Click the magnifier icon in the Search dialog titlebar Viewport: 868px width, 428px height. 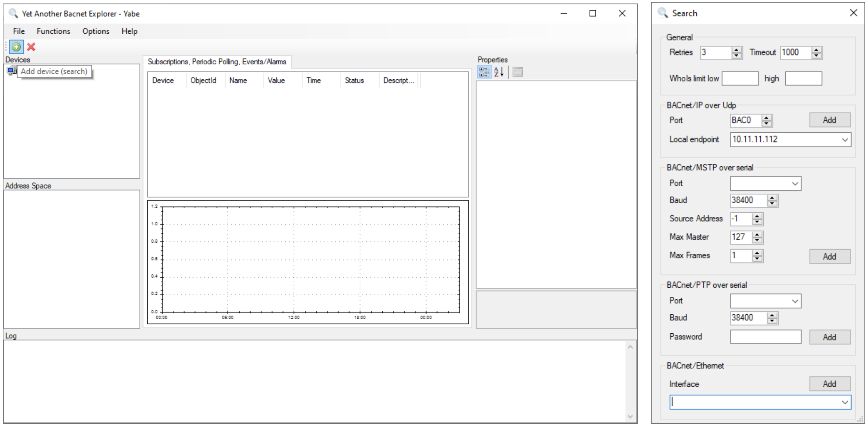coord(663,13)
